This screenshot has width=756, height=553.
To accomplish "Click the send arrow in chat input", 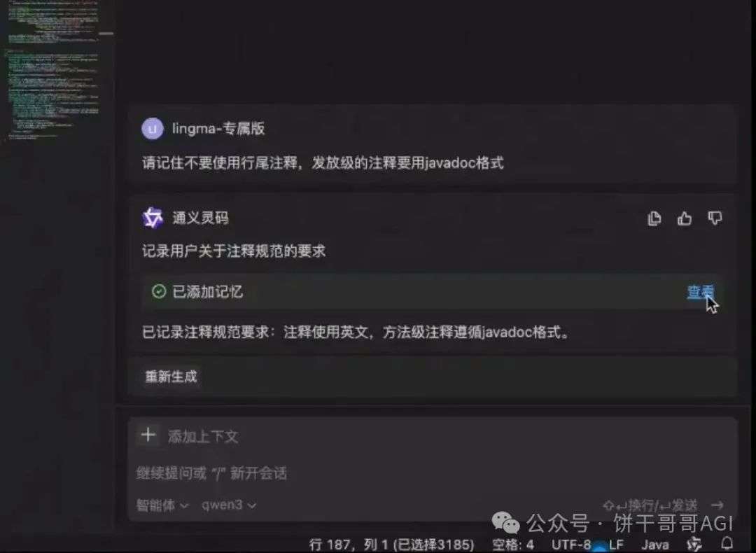I will (717, 505).
